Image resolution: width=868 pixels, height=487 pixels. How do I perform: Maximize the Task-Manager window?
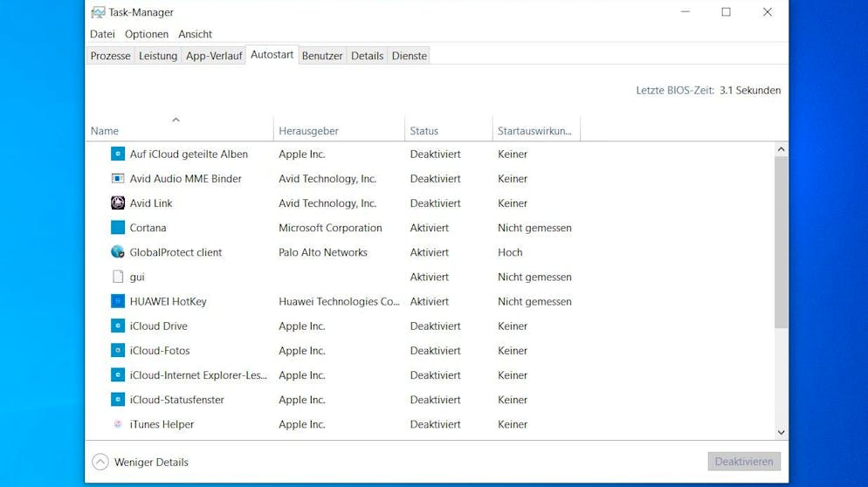727,11
